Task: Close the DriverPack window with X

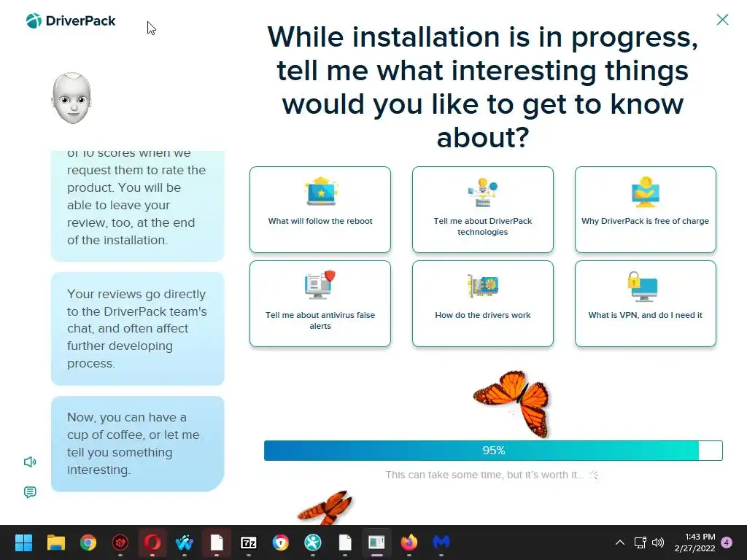Action: pos(722,20)
